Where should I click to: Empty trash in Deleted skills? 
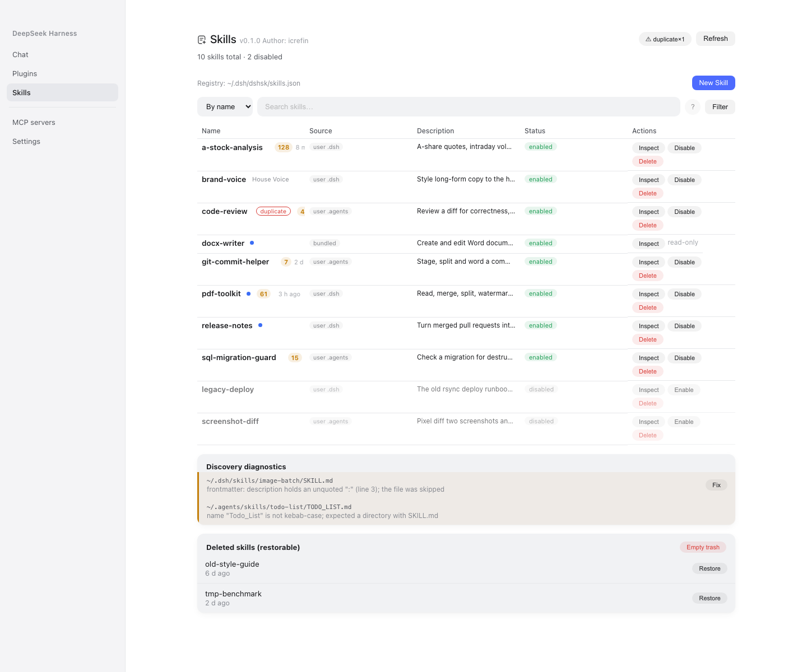point(703,547)
